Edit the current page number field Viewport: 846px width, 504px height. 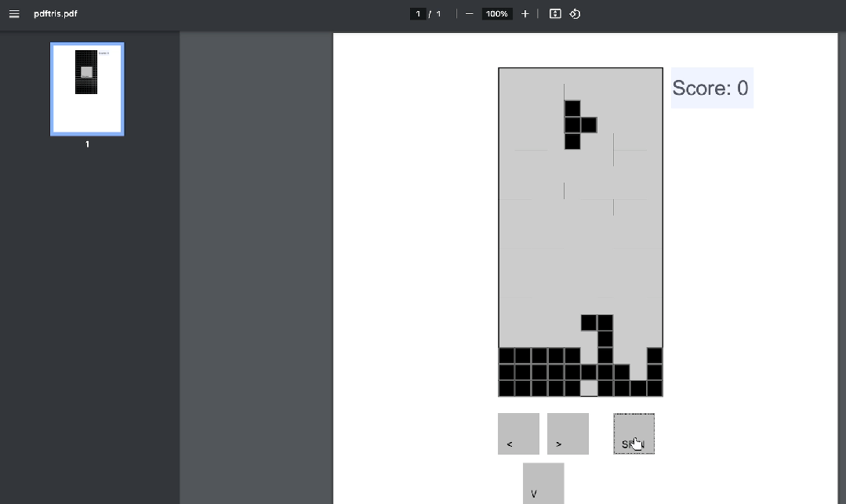(x=418, y=14)
